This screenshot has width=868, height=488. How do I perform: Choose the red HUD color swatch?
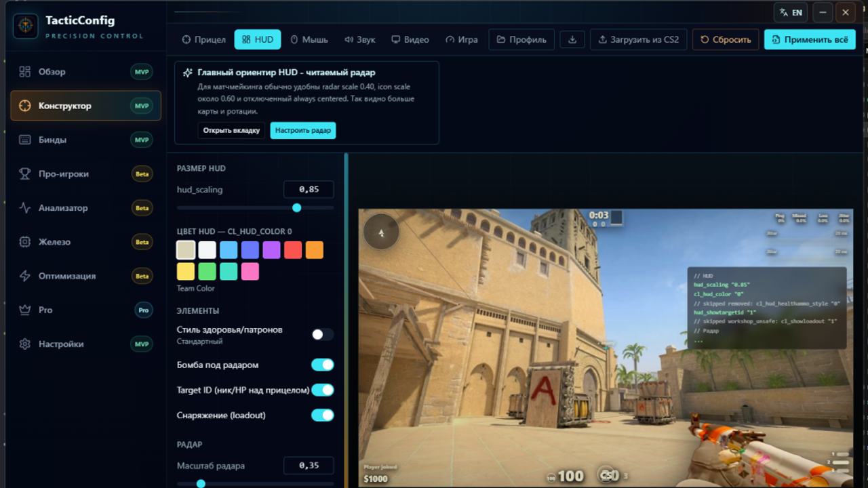(x=293, y=250)
